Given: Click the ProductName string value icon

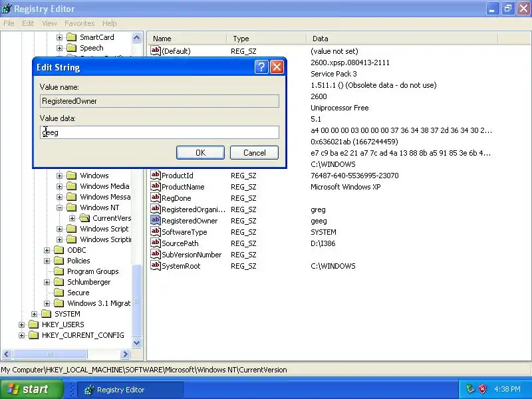Looking at the screenshot, I should tap(156, 186).
